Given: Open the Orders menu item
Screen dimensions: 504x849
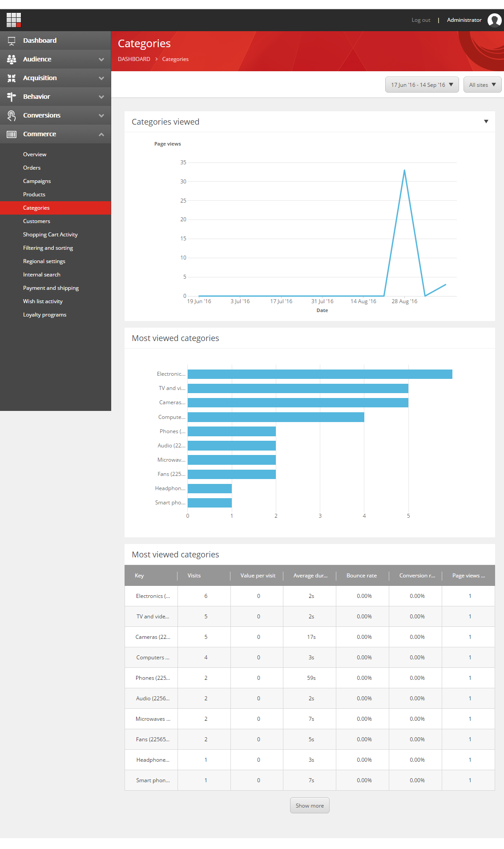Looking at the screenshot, I should (x=32, y=168).
